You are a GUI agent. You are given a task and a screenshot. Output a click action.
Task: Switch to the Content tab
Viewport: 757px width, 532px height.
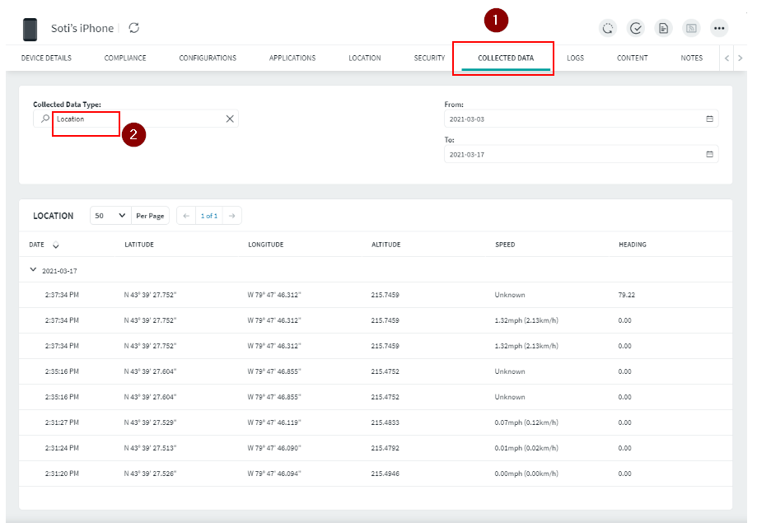pyautogui.click(x=632, y=58)
